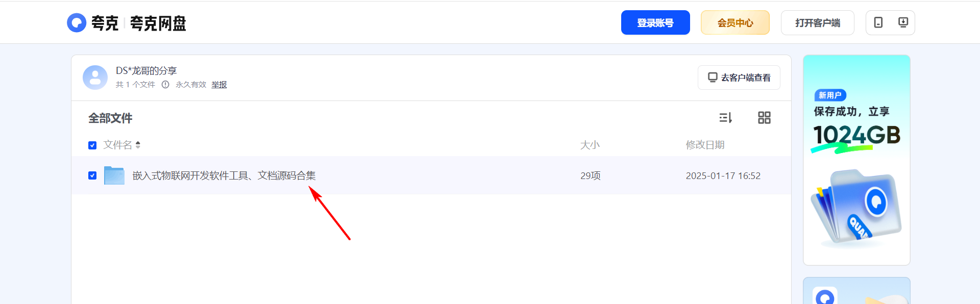Click the DS*龙哥 user avatar
This screenshot has height=304, width=980.
[95, 78]
